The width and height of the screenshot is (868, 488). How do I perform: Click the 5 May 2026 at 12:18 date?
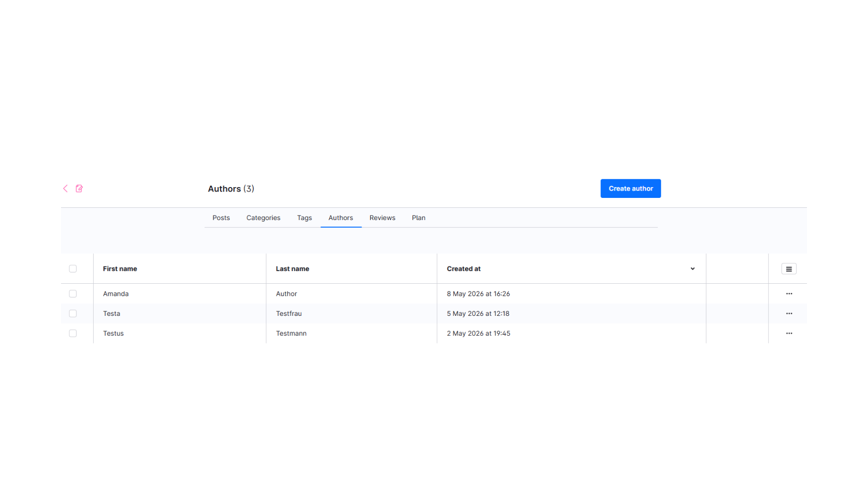[x=478, y=314]
